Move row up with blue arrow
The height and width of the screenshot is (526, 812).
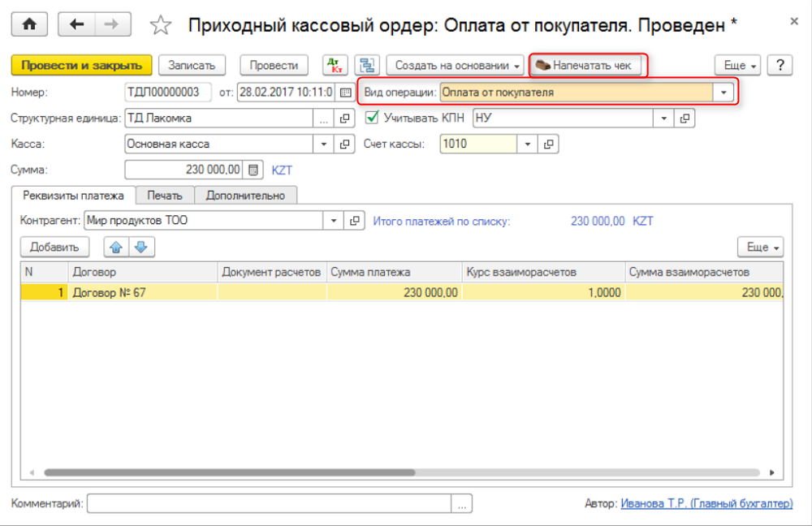click(117, 247)
